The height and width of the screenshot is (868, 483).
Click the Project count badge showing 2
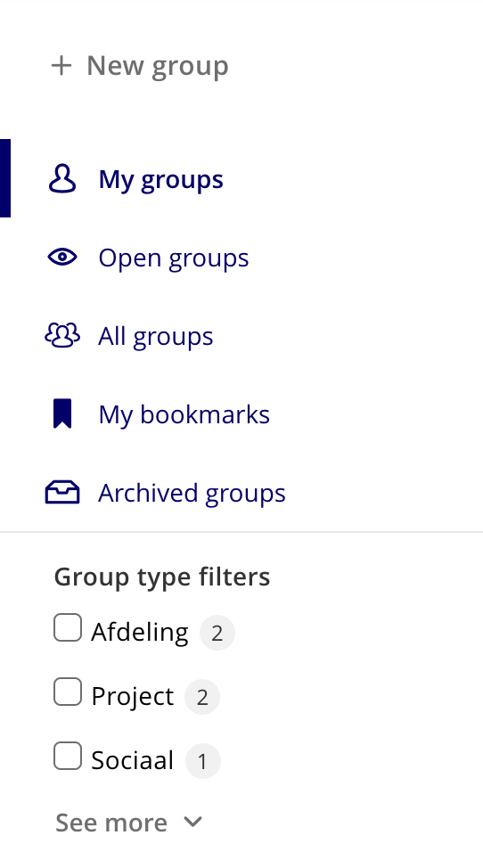pyautogui.click(x=202, y=697)
